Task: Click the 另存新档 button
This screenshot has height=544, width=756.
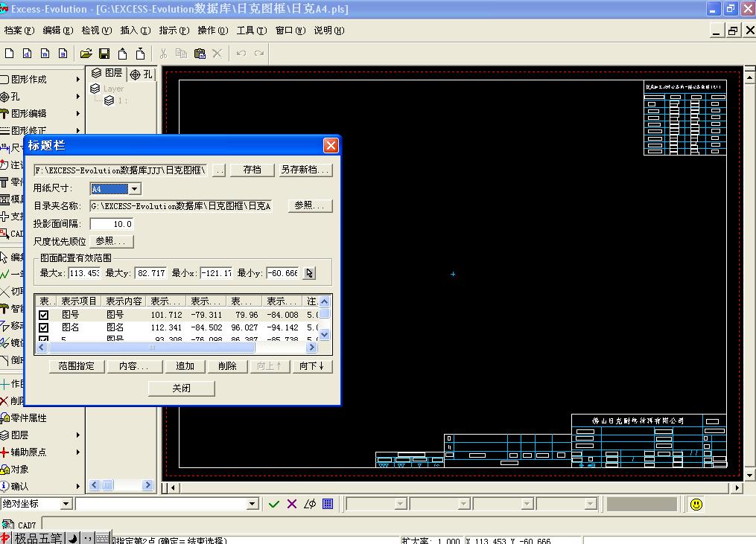Action: (x=305, y=170)
